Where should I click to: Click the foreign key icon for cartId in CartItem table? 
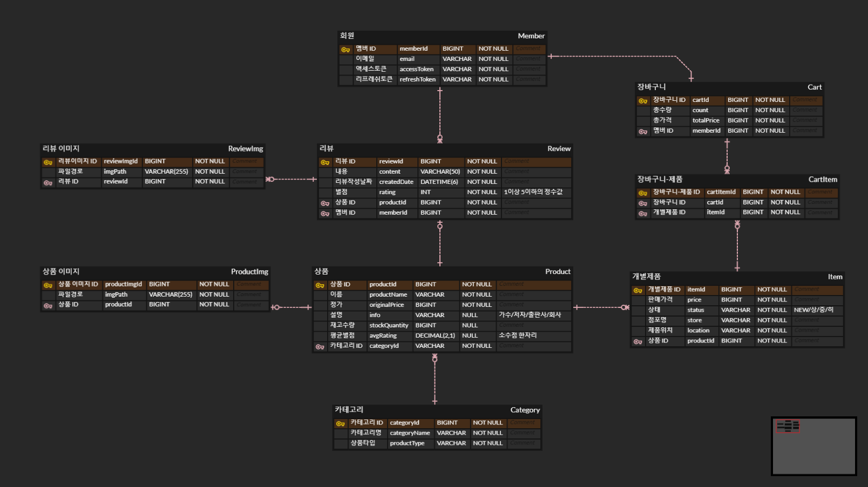643,203
